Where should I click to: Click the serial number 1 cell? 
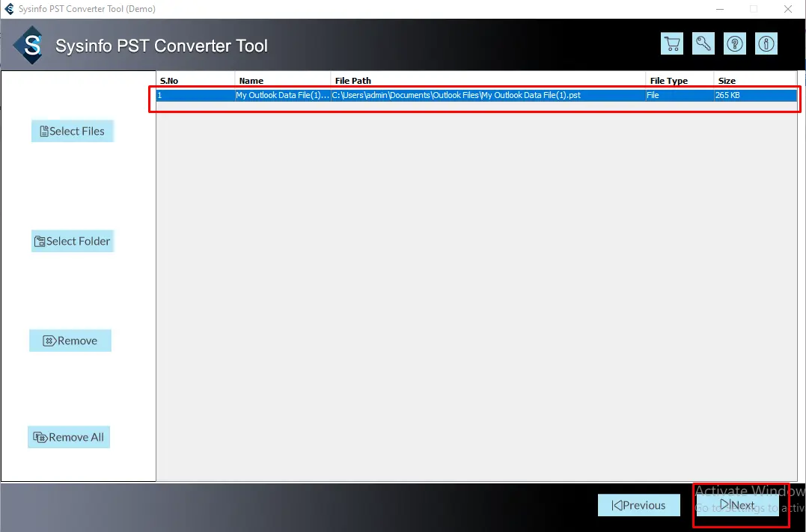[x=195, y=95]
